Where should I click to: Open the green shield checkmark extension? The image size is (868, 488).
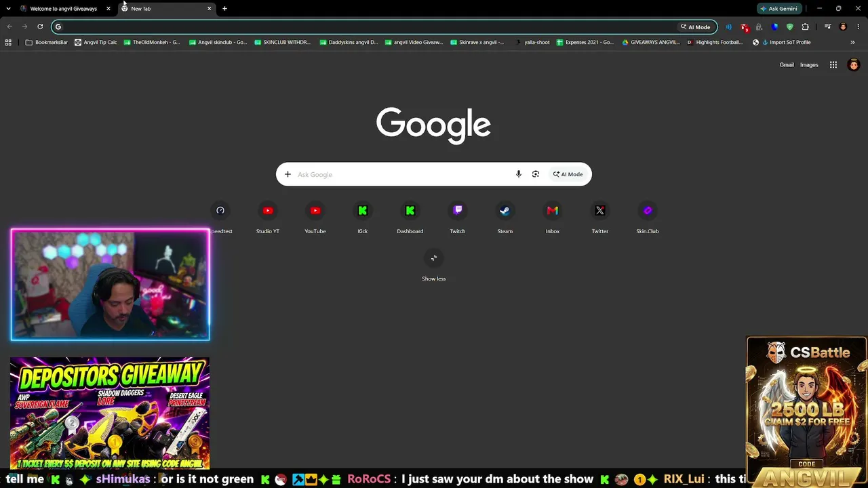point(790,27)
